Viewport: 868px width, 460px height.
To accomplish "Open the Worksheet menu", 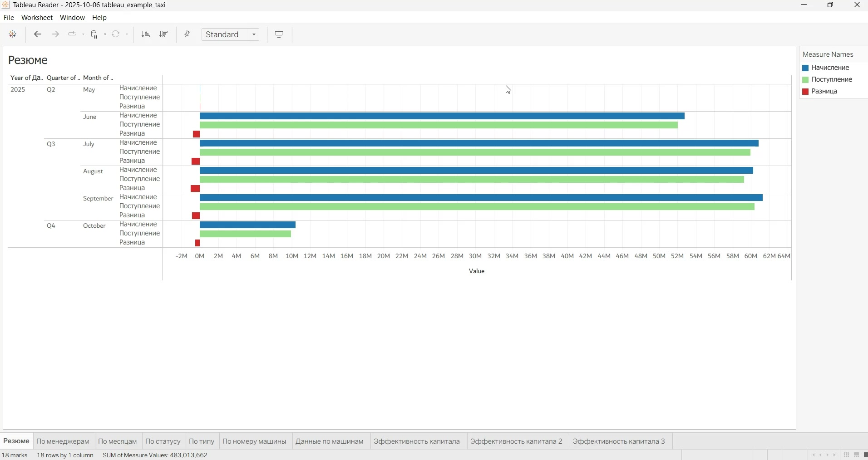I will pyautogui.click(x=37, y=18).
